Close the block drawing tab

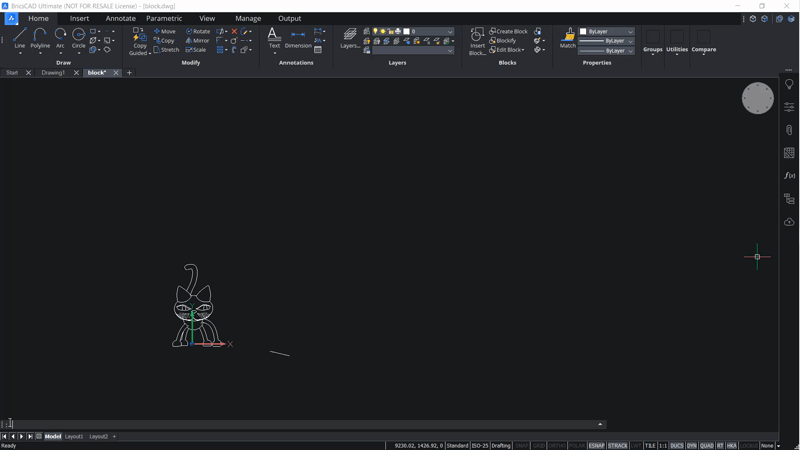click(x=116, y=72)
